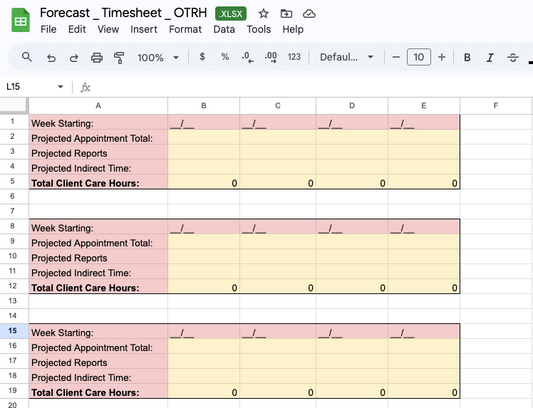Screen dimensions: 533x408
Task: Select 'Week Starting:' cell in row 1
Action: tap(98, 123)
